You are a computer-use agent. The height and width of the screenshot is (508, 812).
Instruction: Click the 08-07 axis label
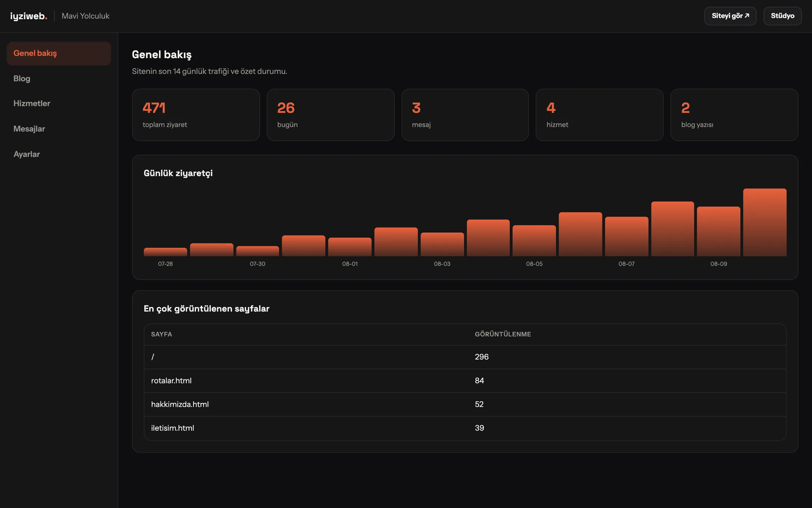point(626,264)
